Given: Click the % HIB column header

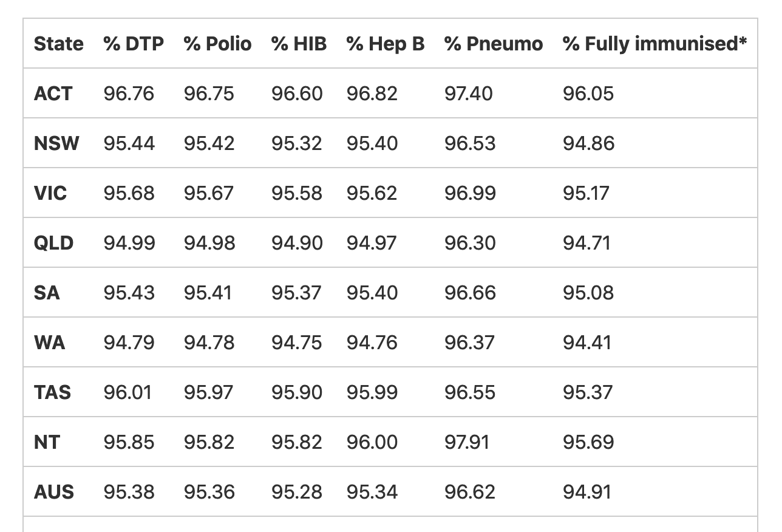Looking at the screenshot, I should pyautogui.click(x=299, y=44).
